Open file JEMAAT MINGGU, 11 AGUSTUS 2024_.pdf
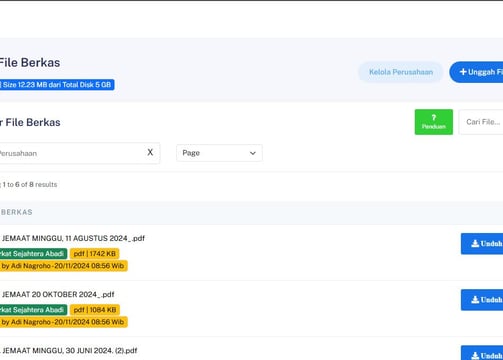The width and height of the screenshot is (503, 360). pos(73,238)
